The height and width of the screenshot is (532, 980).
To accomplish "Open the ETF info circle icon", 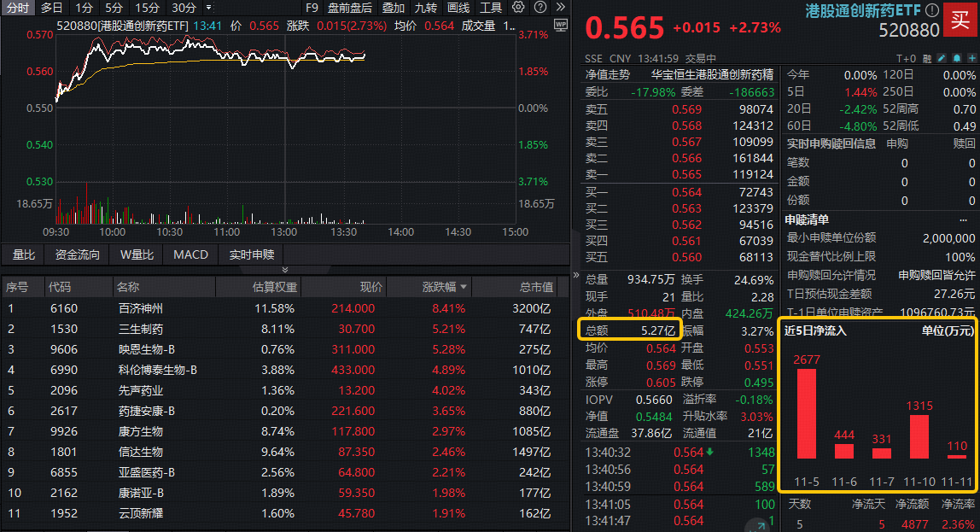I will tap(932, 10).
